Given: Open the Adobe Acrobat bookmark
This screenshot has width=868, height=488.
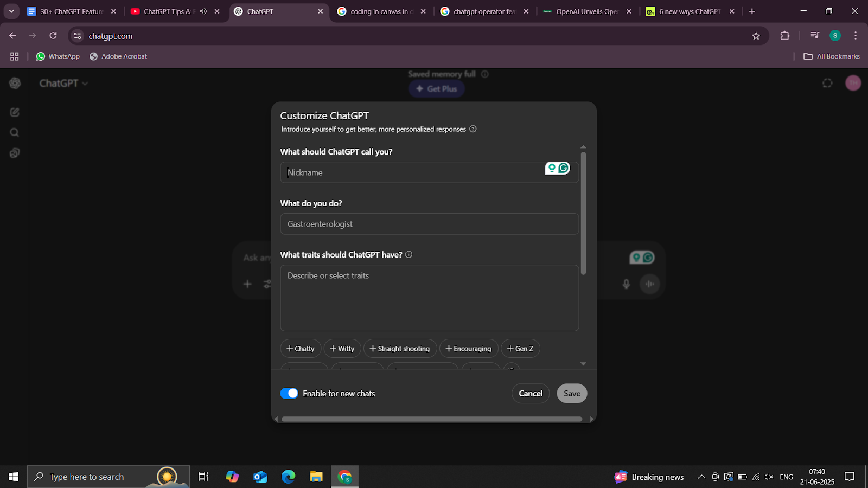Looking at the screenshot, I should [x=118, y=56].
